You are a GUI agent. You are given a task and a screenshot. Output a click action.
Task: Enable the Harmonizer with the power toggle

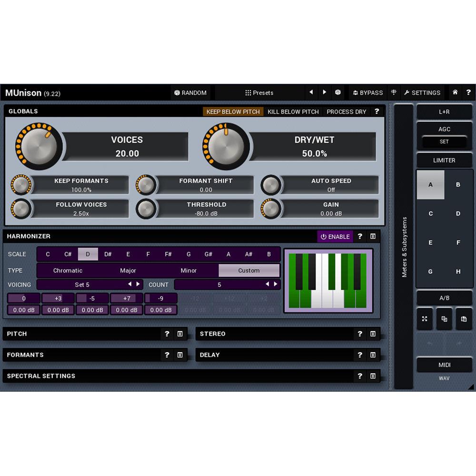335,237
